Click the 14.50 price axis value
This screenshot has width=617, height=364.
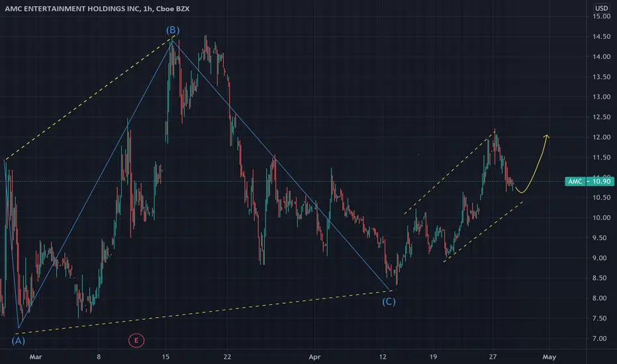[x=602, y=36]
